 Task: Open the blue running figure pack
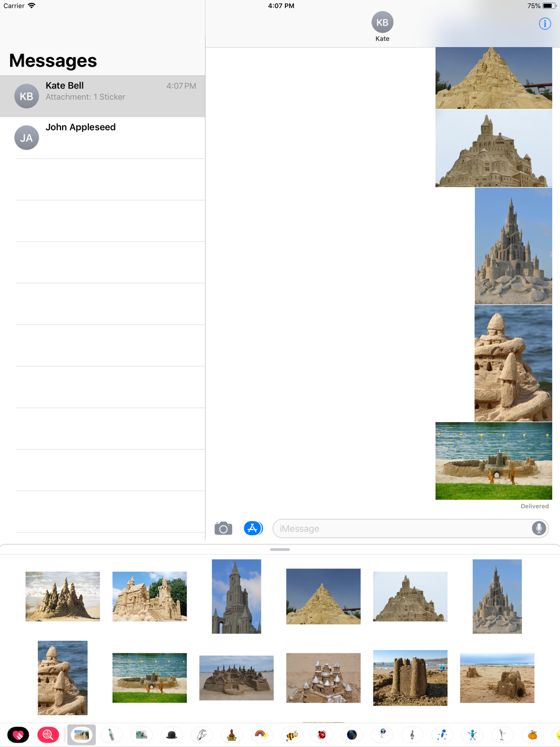(442, 735)
